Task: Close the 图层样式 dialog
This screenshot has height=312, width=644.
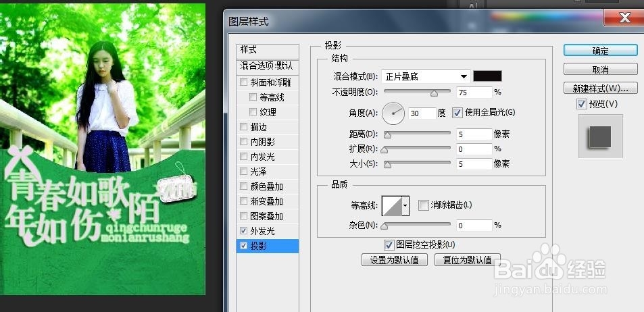Action: coord(624,18)
